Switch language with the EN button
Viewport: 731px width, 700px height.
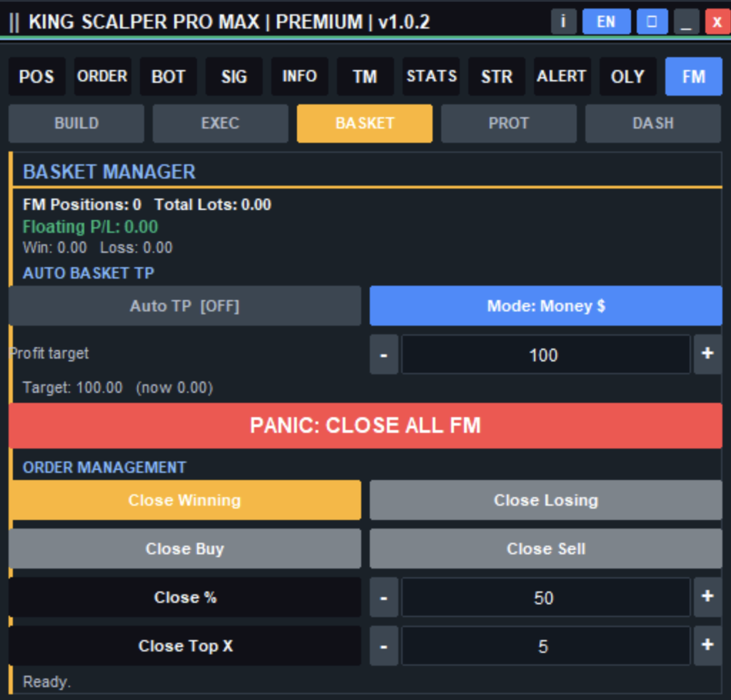606,21
